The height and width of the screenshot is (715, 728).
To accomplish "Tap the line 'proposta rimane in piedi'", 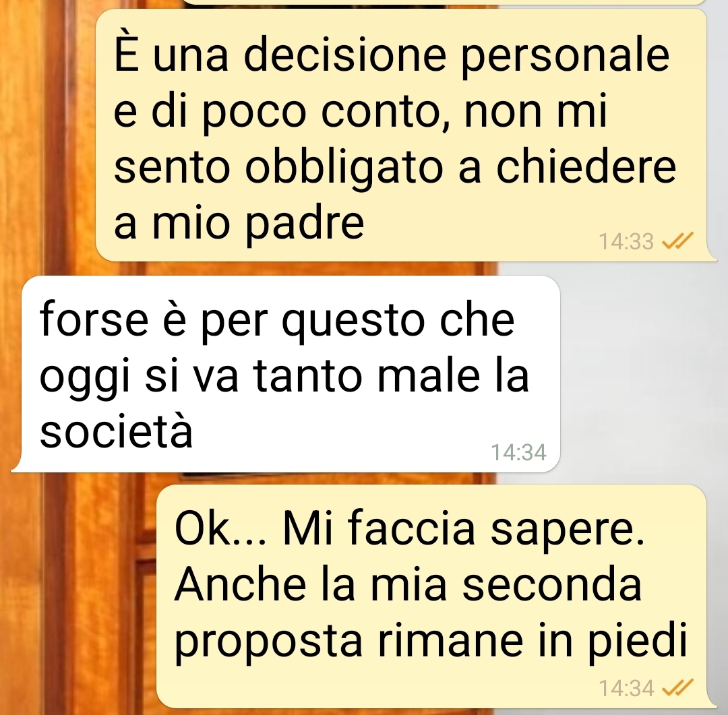I will tap(430, 643).
